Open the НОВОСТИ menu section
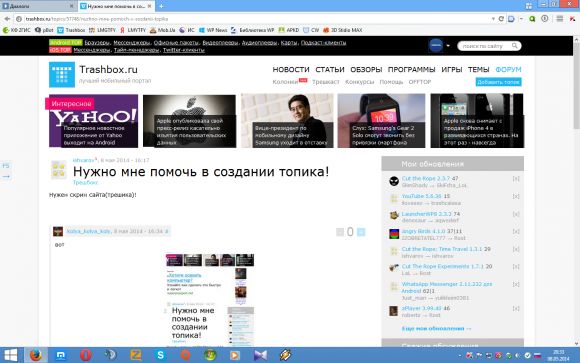 point(291,70)
